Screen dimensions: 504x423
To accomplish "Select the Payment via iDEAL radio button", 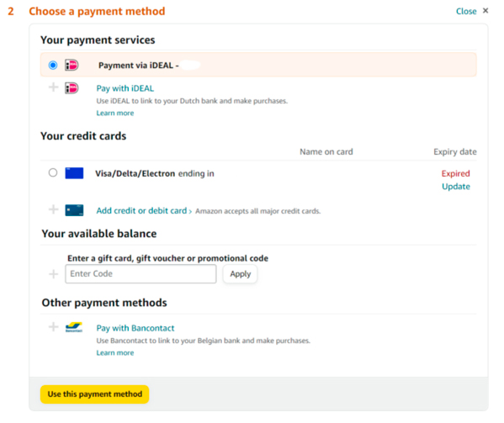I will [53, 66].
